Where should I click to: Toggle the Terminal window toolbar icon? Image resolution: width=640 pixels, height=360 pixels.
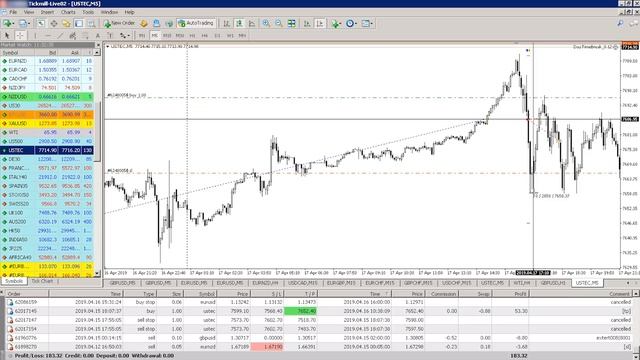tap(78, 24)
